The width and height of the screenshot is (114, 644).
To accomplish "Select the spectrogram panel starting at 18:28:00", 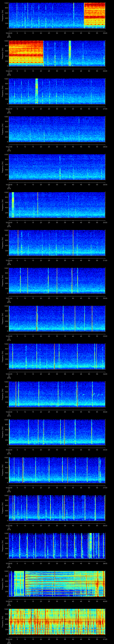I will click(x=57, y=167).
